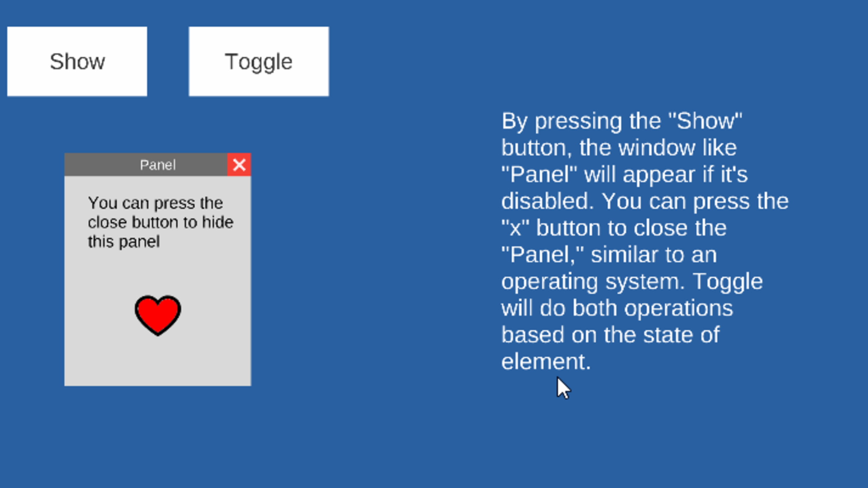Click the word "element." ending the description

(x=546, y=361)
